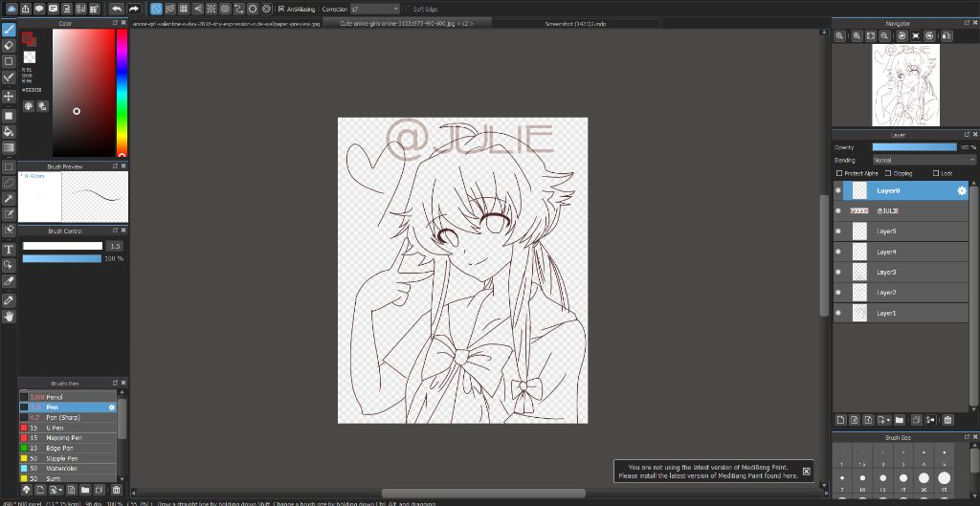The height and width of the screenshot is (506, 980).
Task: Select the Mapping Pen brush
Action: [x=68, y=438]
